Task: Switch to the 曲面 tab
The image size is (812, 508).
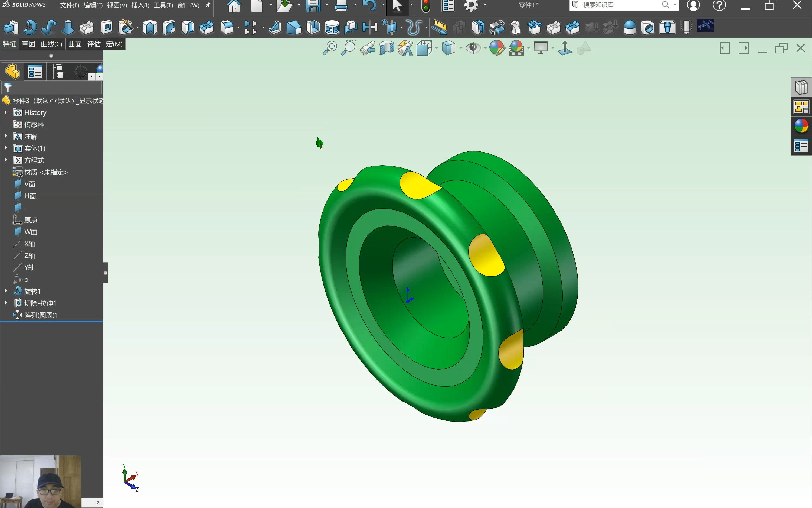Action: point(75,44)
